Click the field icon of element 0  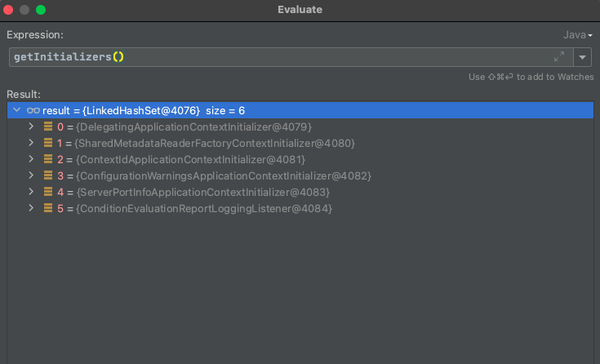pos(48,127)
